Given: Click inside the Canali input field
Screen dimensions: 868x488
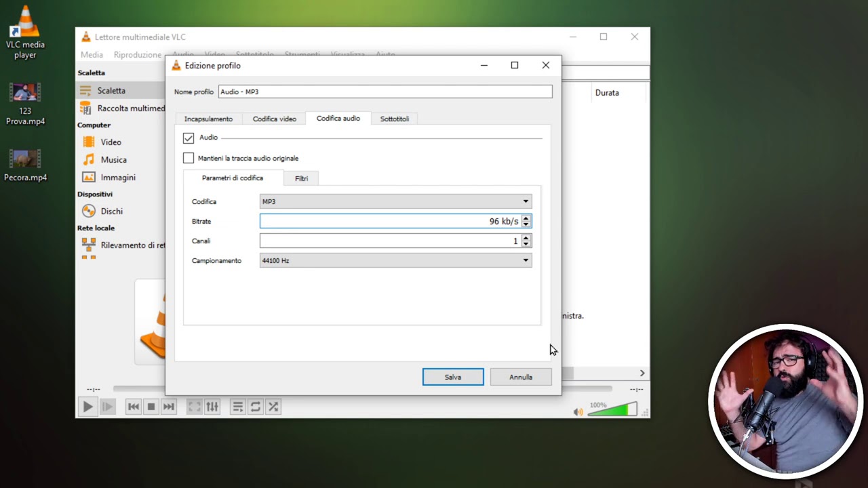Looking at the screenshot, I should coord(391,241).
